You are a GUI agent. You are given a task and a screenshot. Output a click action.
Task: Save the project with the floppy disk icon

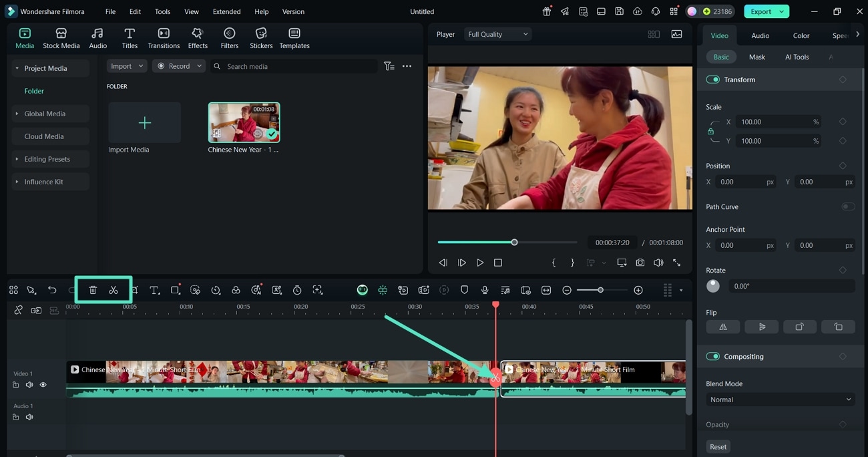(x=620, y=11)
